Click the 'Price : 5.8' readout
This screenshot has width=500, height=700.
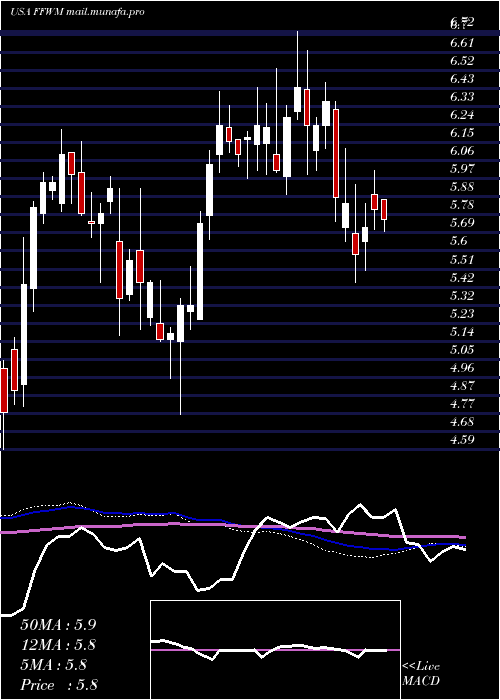(58, 685)
